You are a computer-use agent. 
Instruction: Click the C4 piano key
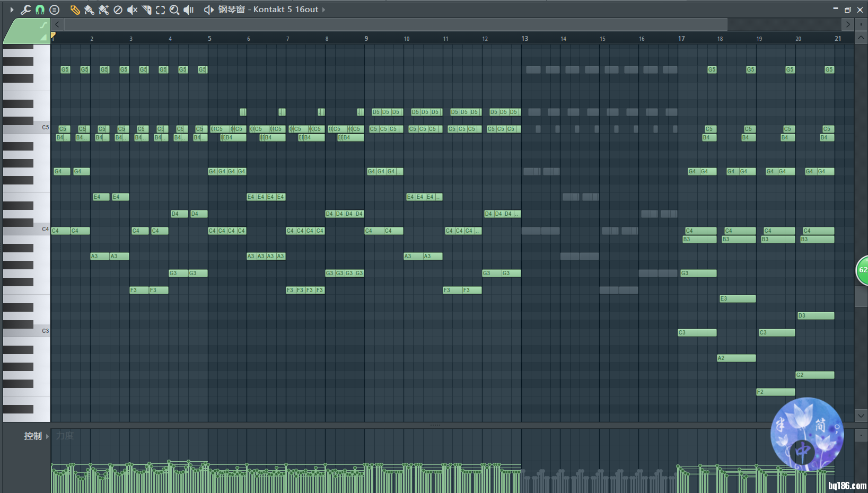coord(27,230)
